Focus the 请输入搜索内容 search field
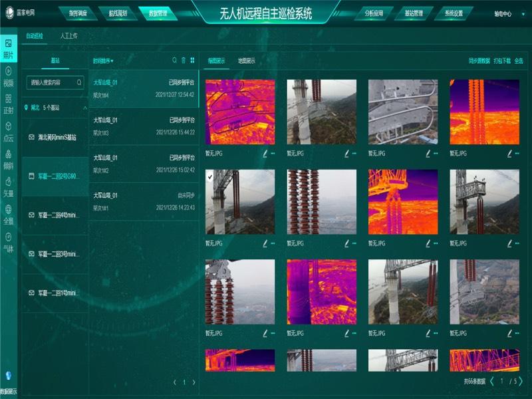Screen dimensions: 532x399 pyautogui.click(x=55, y=82)
